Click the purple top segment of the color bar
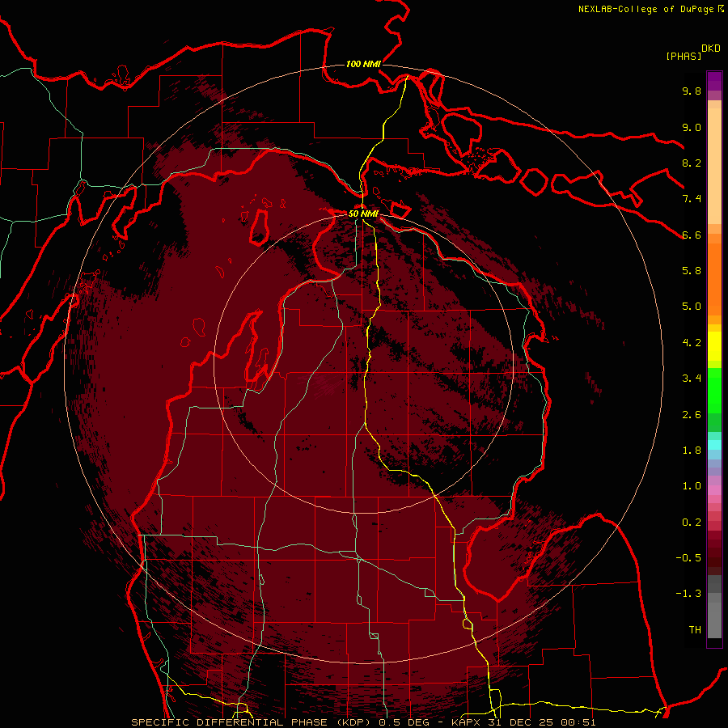The width and height of the screenshot is (728, 728). [x=714, y=81]
